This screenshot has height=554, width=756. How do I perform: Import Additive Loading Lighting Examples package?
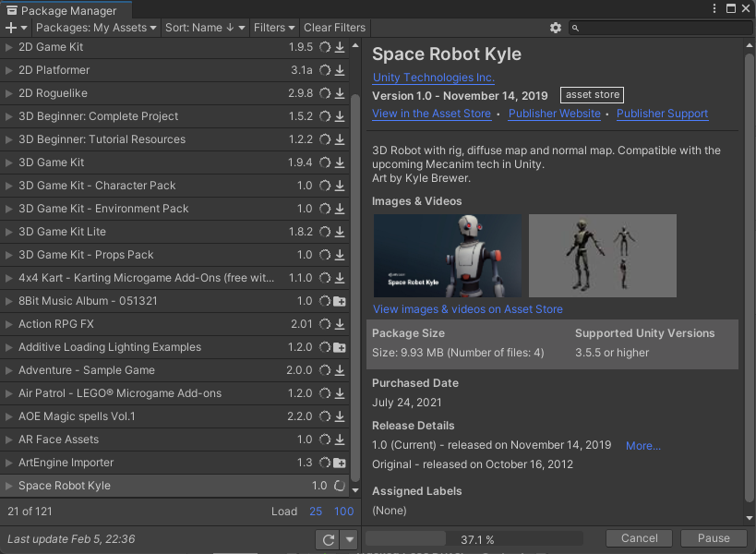(x=340, y=348)
